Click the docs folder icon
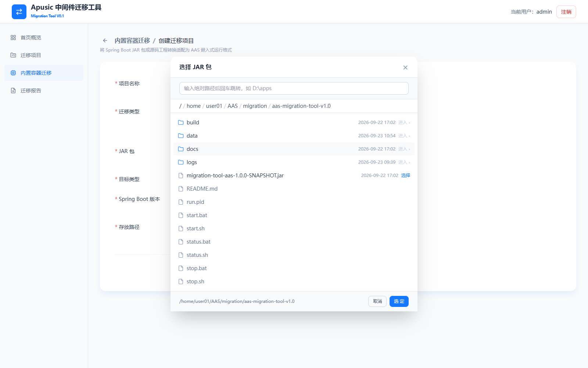588x368 pixels. [x=181, y=149]
